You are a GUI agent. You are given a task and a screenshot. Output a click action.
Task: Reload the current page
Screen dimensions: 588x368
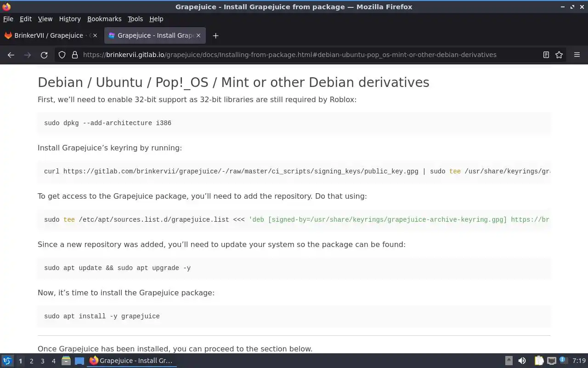coord(44,55)
